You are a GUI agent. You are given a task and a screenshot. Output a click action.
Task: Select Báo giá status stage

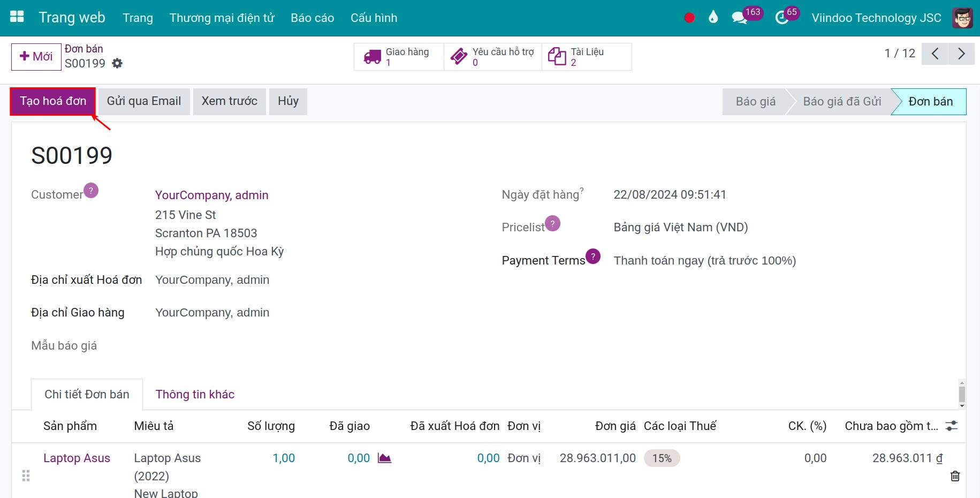(755, 102)
